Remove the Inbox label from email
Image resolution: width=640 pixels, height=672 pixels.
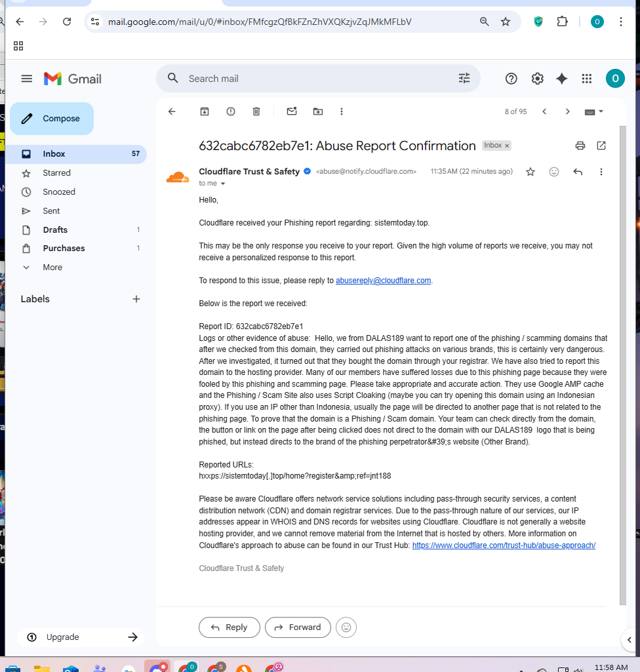coord(507,146)
